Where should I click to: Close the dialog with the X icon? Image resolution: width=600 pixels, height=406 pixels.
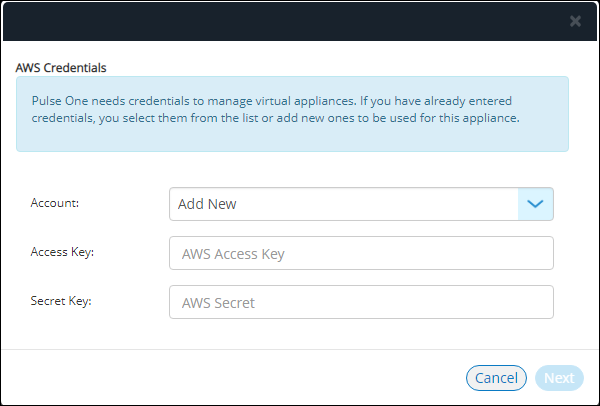click(575, 21)
